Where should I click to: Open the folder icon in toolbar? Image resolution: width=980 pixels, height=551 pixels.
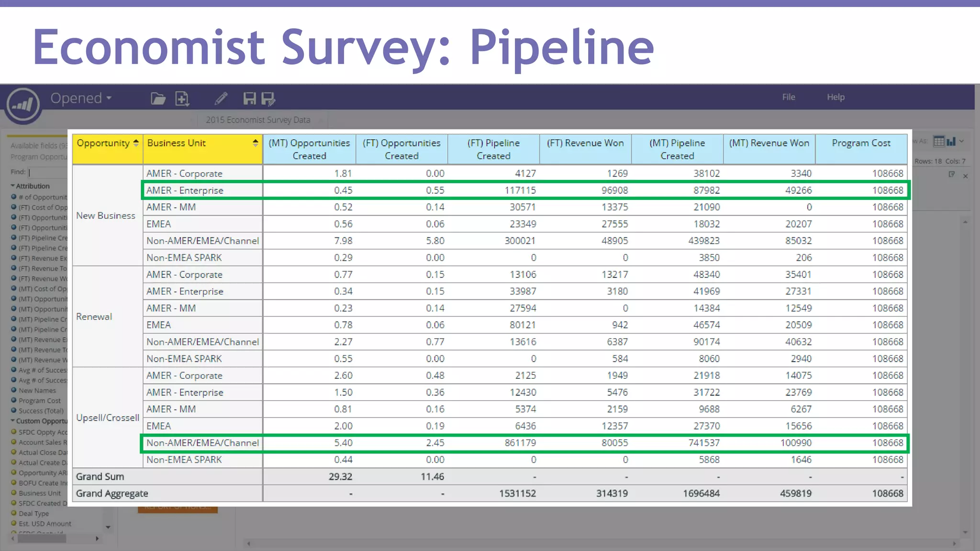point(158,99)
